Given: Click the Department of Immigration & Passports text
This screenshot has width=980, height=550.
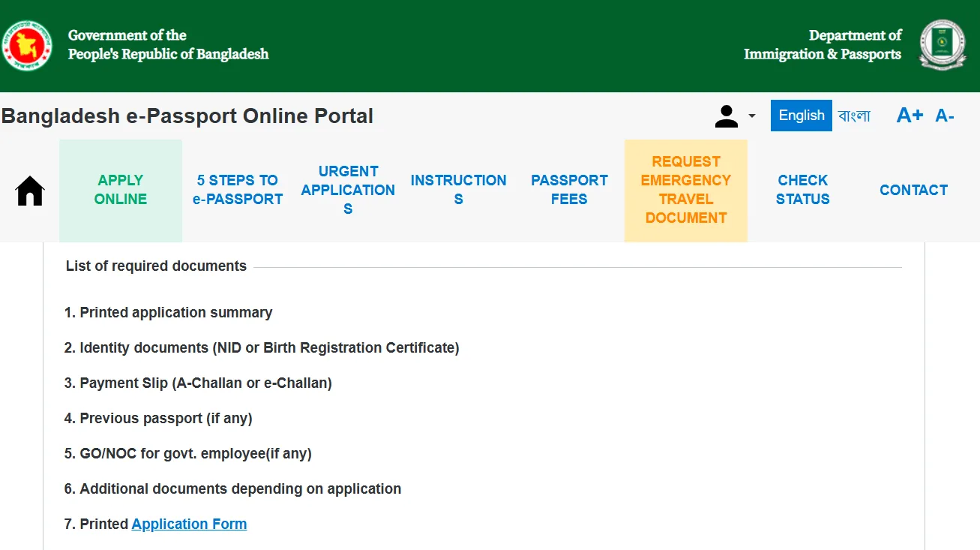Looking at the screenshot, I should (823, 45).
